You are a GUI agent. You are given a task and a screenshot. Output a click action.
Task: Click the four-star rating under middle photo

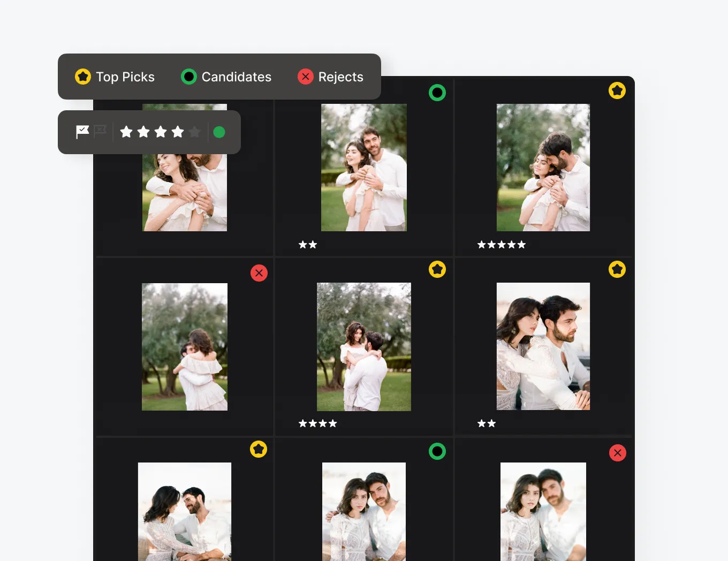point(318,423)
